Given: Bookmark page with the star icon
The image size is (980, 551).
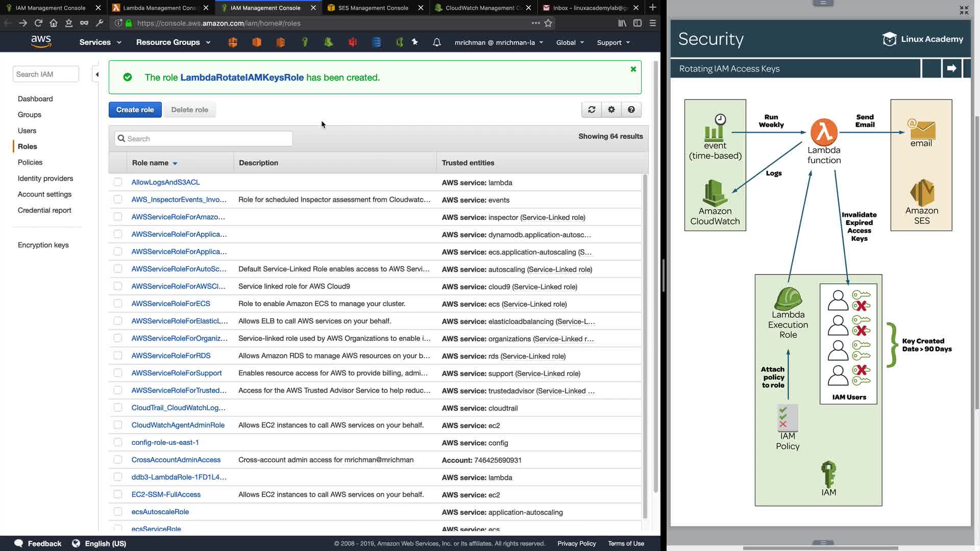Looking at the screenshot, I should (548, 23).
